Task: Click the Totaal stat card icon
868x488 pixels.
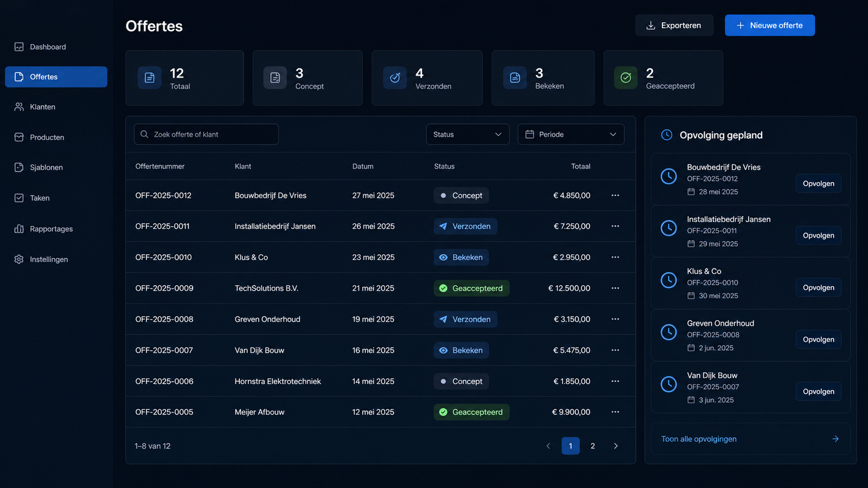Action: tap(149, 78)
